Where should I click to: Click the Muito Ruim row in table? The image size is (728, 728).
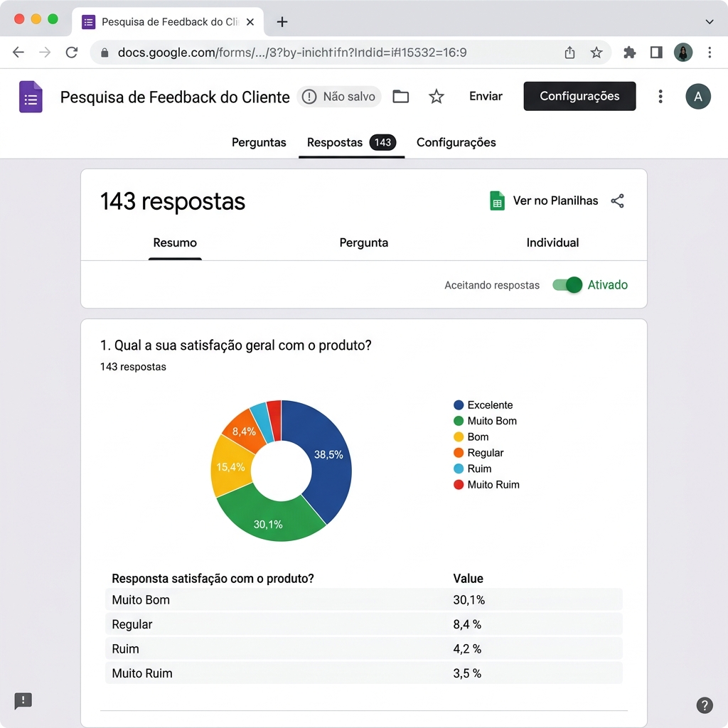click(363, 673)
